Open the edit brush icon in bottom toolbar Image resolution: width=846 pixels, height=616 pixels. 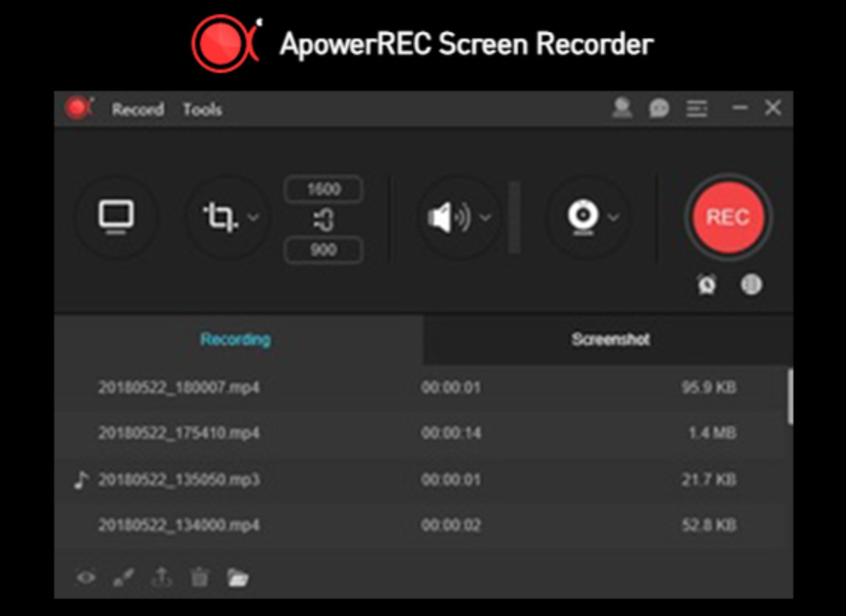click(x=123, y=578)
